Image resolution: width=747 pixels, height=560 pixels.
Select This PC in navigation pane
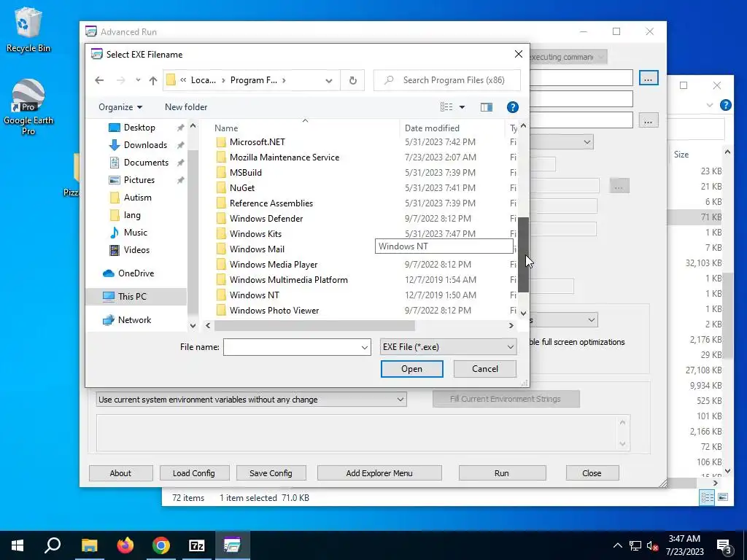132,297
